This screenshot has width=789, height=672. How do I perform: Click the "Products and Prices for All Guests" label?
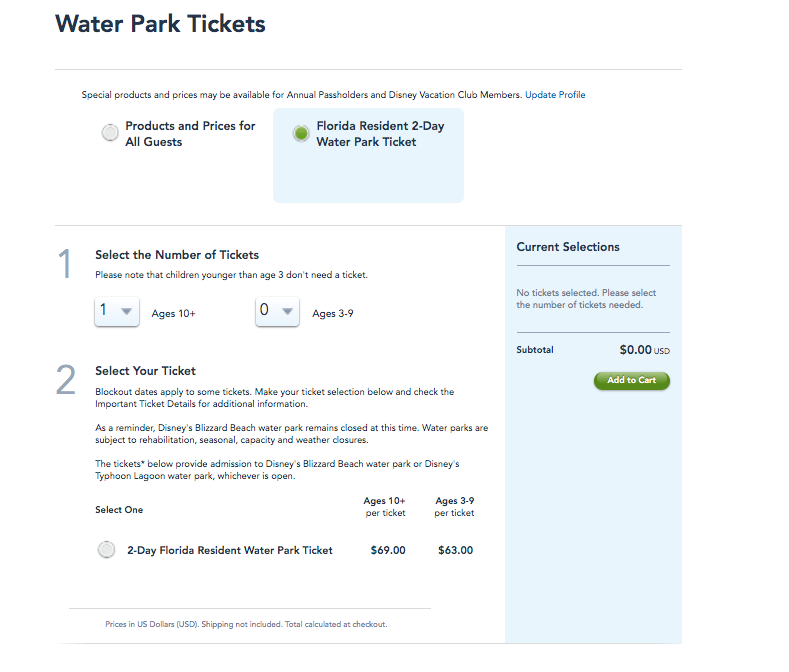(190, 134)
